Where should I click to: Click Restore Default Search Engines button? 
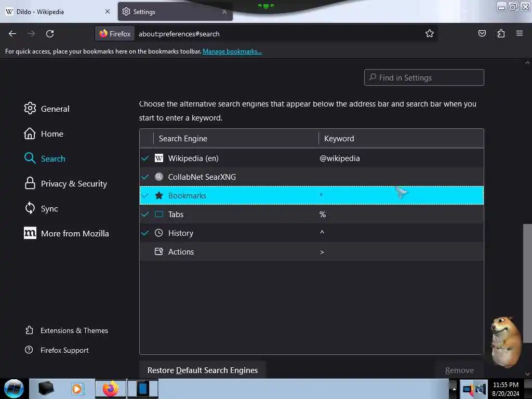point(203,370)
